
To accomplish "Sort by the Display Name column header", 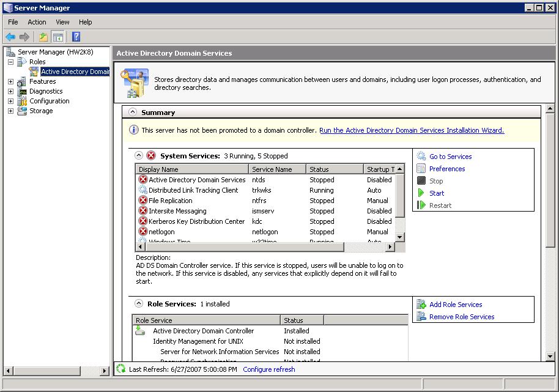I will pos(192,169).
